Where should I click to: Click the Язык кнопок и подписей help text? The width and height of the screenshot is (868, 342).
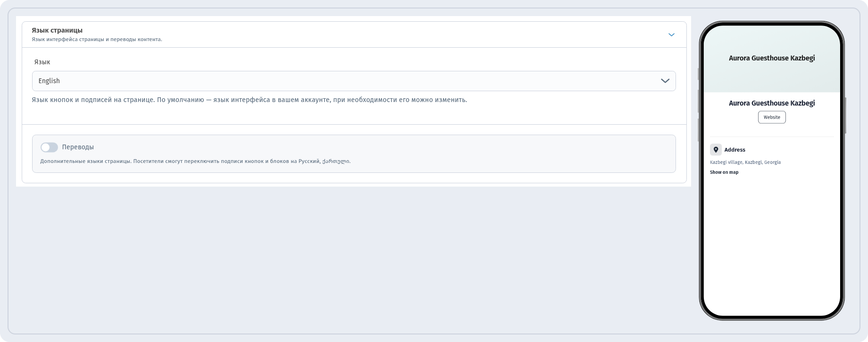pyautogui.click(x=249, y=100)
